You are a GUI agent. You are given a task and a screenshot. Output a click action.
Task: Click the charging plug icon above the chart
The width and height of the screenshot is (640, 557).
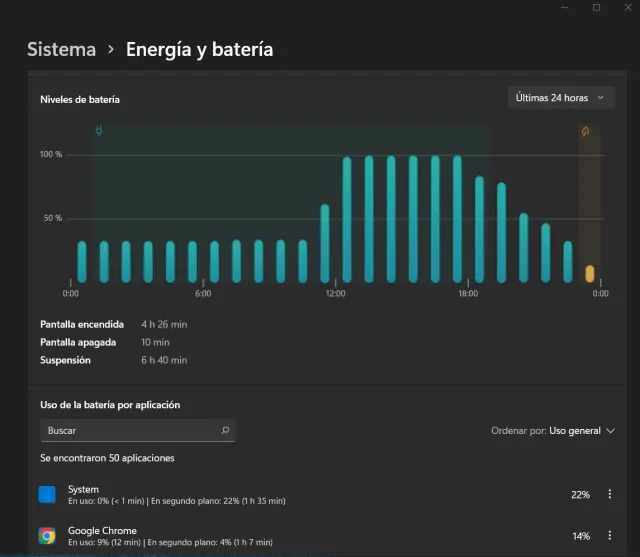[98, 131]
